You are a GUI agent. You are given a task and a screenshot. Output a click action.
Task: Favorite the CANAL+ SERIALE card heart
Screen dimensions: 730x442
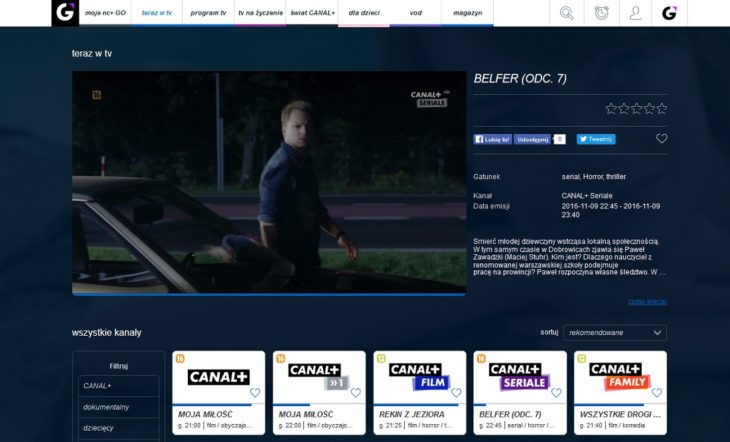[x=556, y=393]
